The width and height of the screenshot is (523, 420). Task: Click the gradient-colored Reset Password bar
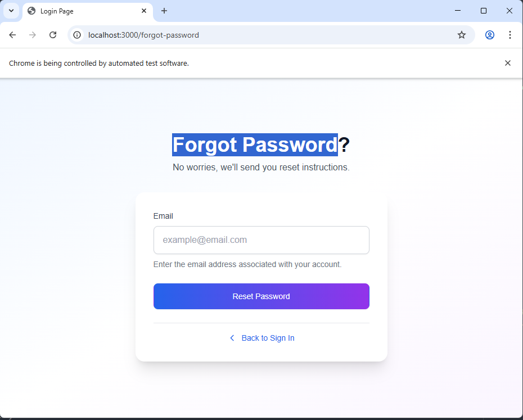pyautogui.click(x=261, y=296)
